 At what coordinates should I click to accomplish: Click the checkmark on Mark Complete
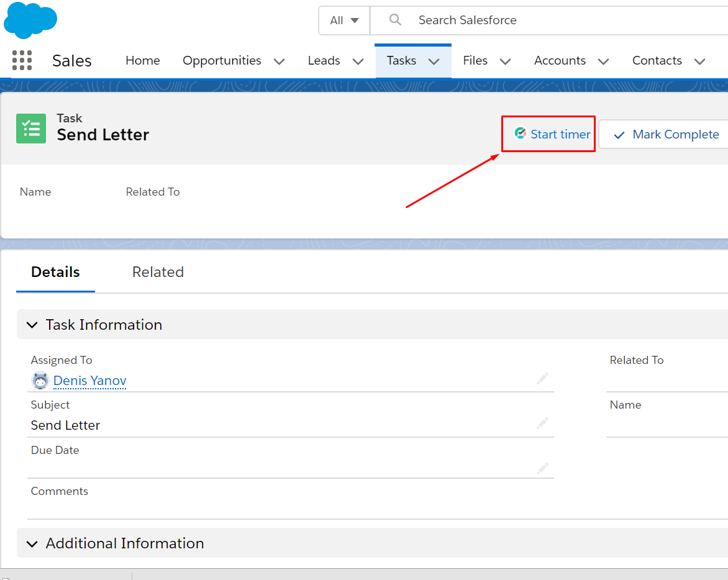pyautogui.click(x=619, y=135)
